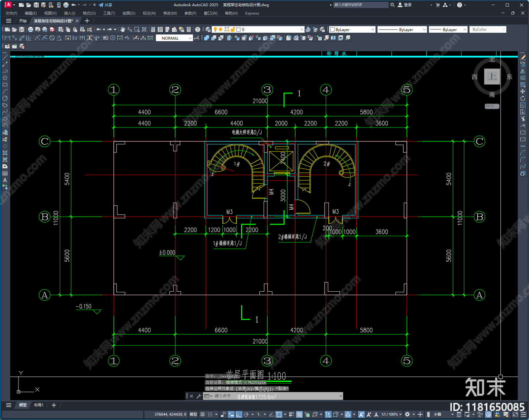Toggle the drawing grid display in the status bar
The image size is (529, 420).
pos(203,414)
